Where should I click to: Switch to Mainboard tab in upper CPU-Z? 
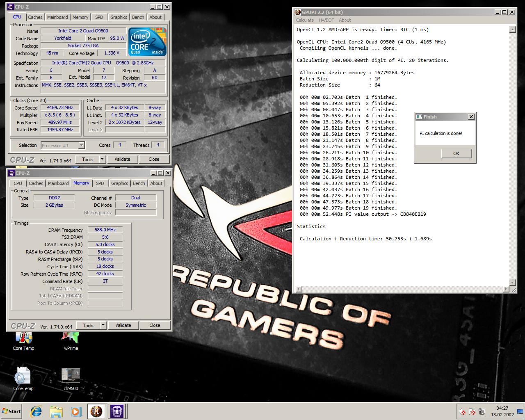(x=57, y=17)
